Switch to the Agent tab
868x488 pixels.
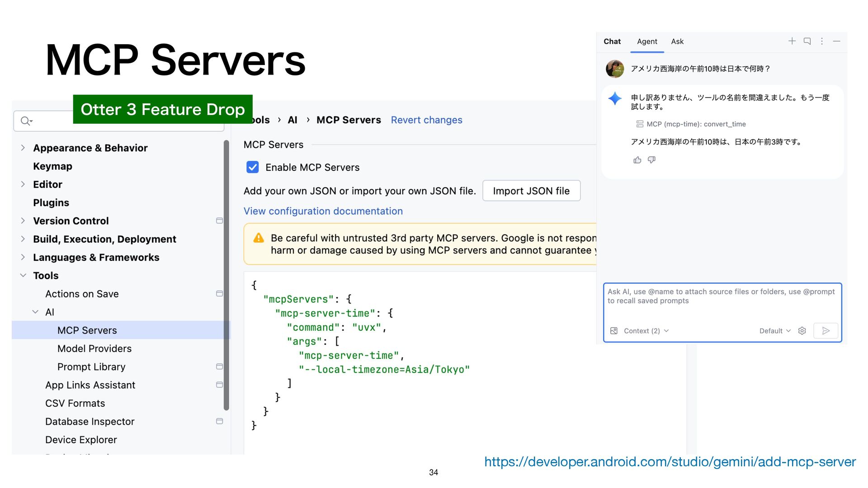[647, 42]
